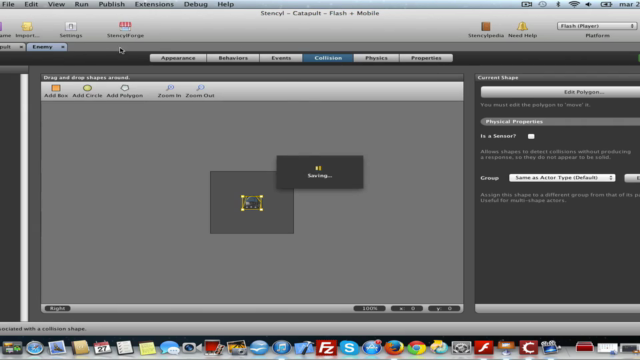The height and width of the screenshot is (360, 640).
Task: Open Skype in the dock
Action: 349,348
